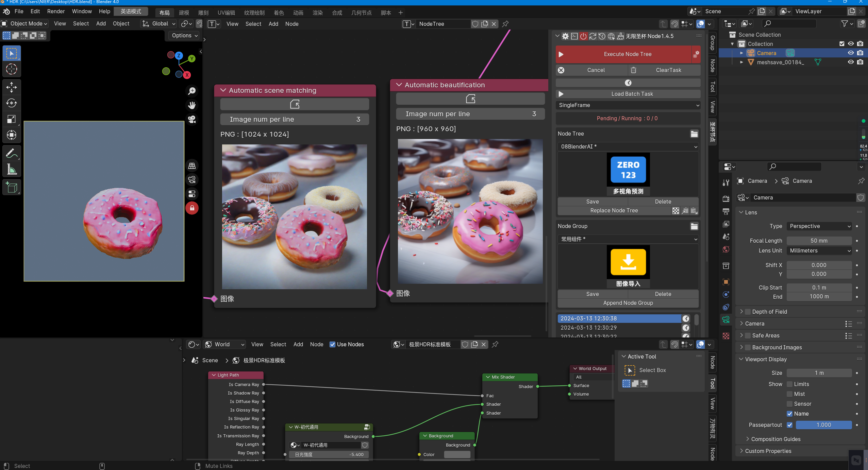Click the viewport pan hand icon
The image size is (868, 470).
192,105
